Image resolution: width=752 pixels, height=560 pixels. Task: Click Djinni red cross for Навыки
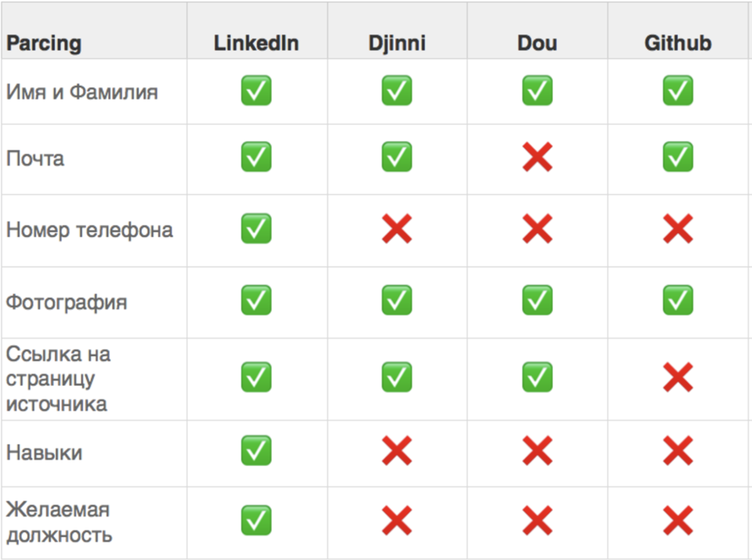tap(397, 450)
